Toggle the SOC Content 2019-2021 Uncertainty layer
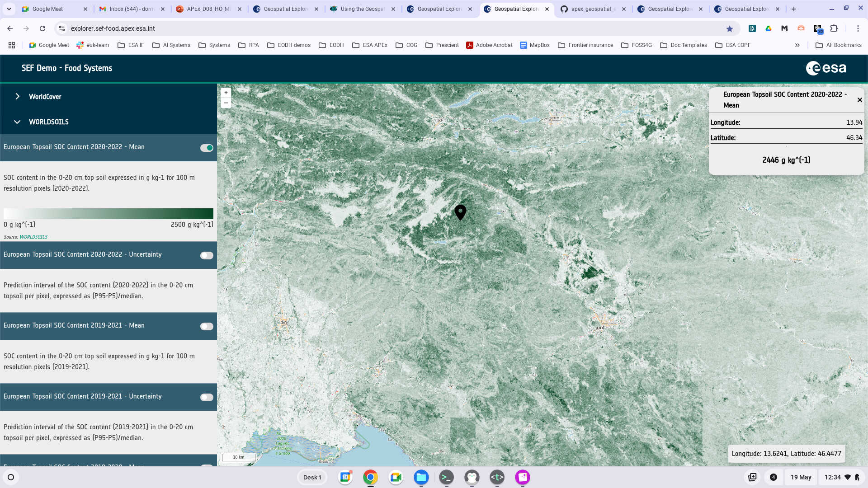Image resolution: width=868 pixels, height=488 pixels. coord(207,397)
